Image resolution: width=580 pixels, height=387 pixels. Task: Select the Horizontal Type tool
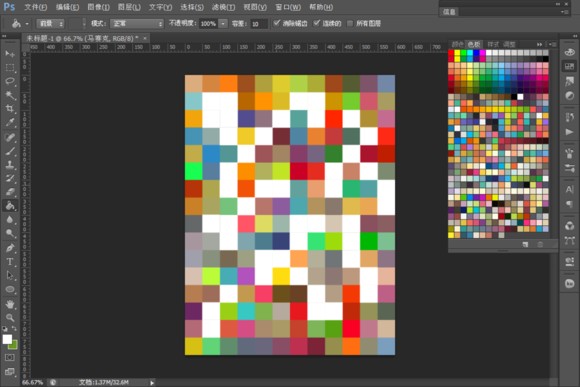[10, 262]
